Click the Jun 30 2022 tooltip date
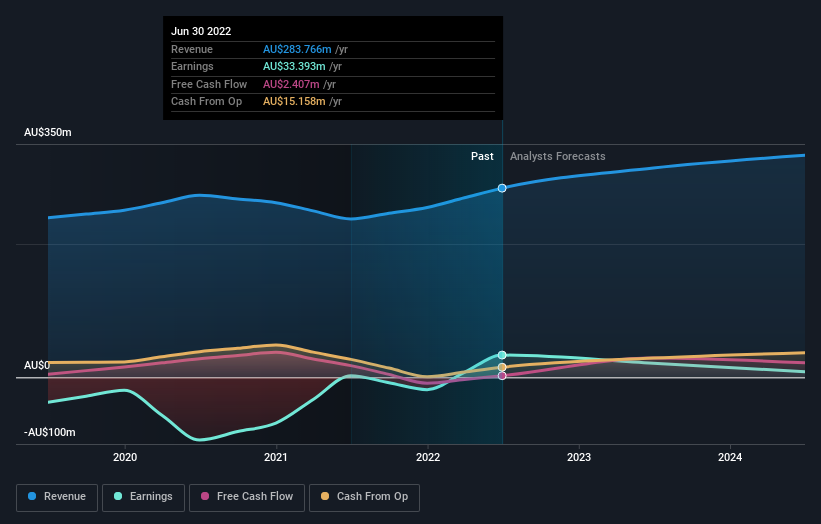The width and height of the screenshot is (821, 524). tap(201, 31)
